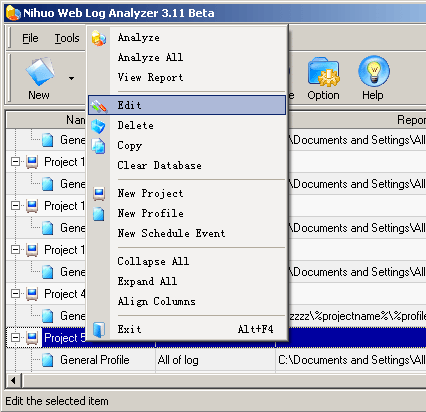Select New Schedule Event
426x412 pixels.
point(187,233)
